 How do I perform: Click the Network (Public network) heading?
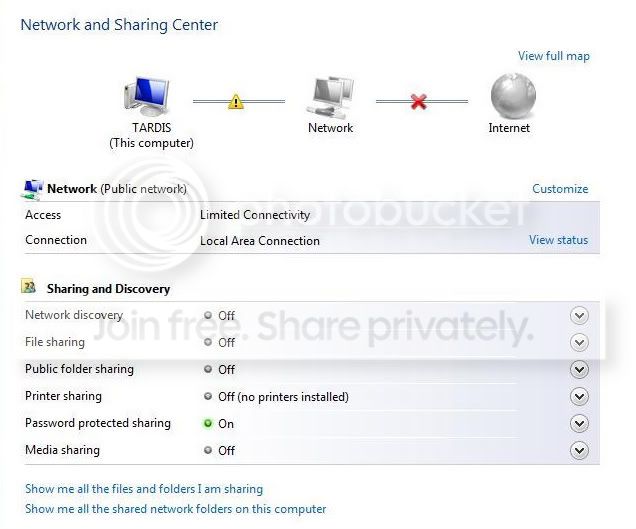pyautogui.click(x=117, y=189)
